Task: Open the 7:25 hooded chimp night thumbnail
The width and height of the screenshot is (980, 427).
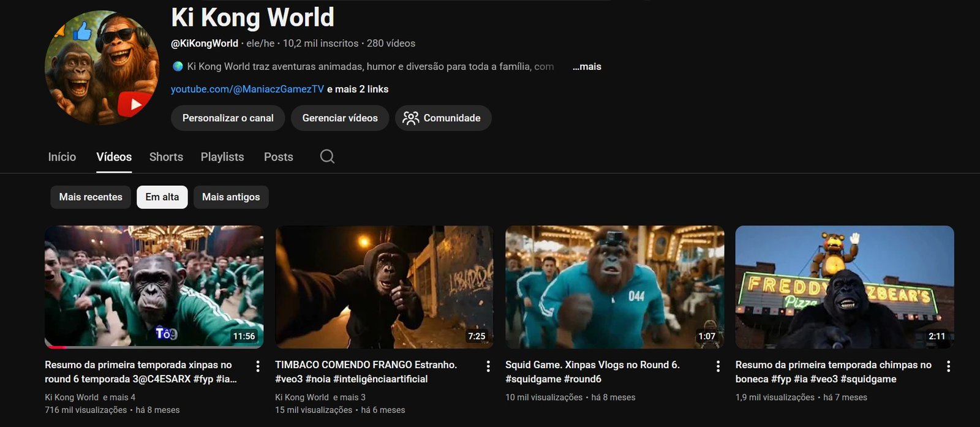Action: (x=384, y=287)
